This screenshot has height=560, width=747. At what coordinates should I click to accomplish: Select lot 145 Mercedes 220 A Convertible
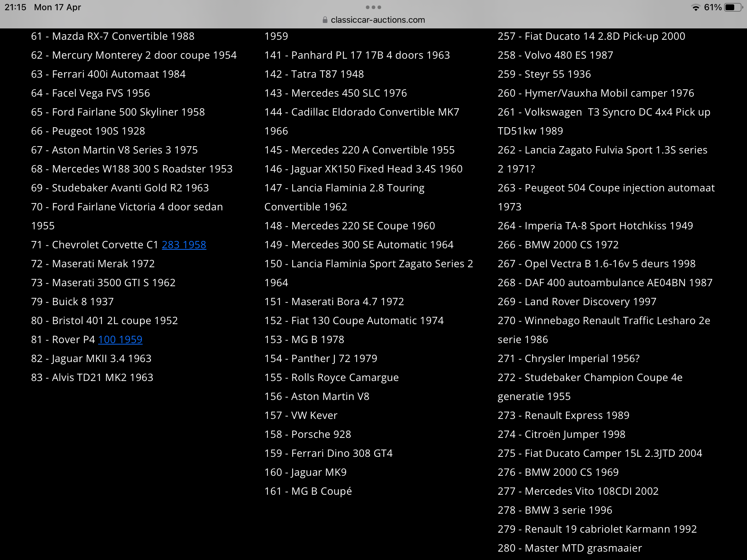pos(360,150)
